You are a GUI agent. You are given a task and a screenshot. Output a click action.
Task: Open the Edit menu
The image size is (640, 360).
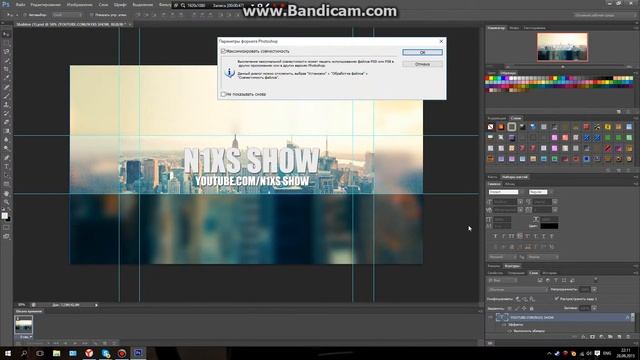pos(45,4)
